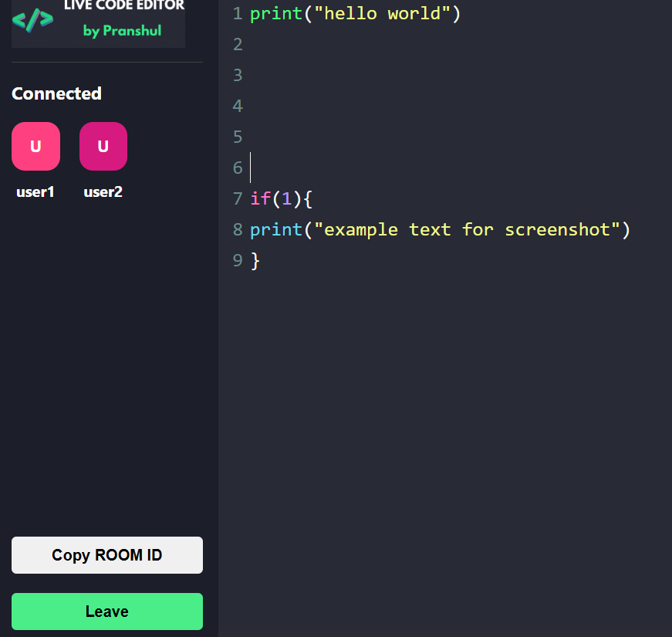
Task: Click line number 1 in the gutter
Action: coord(237,14)
